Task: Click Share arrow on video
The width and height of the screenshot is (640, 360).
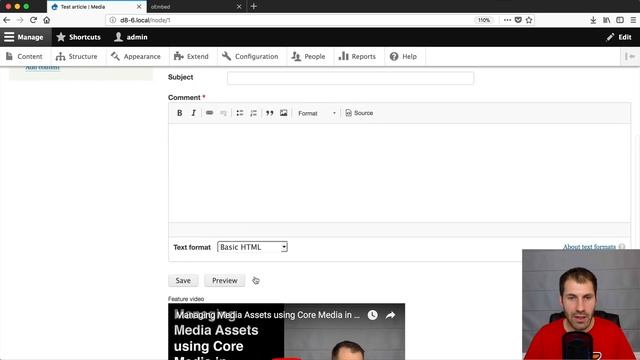Action: coord(390,315)
